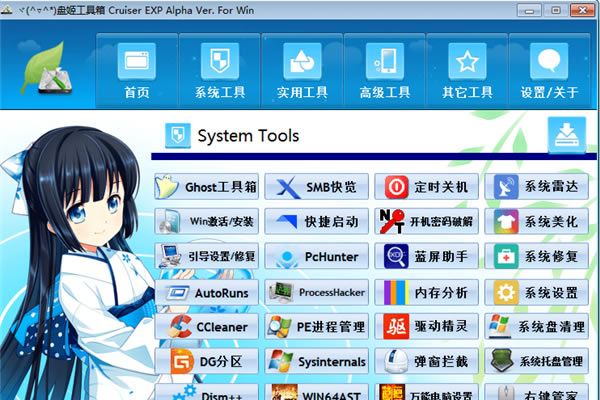Open 蓝屏助手 tool

(426, 256)
